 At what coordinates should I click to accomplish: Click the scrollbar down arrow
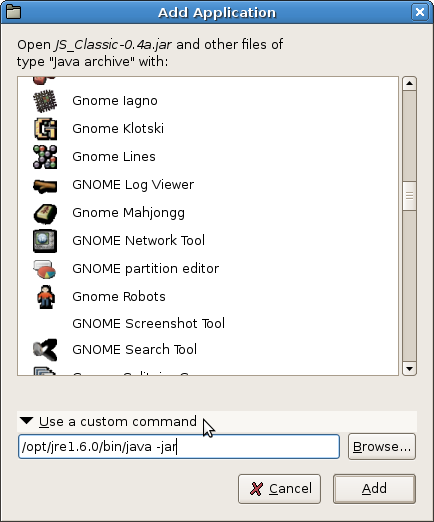coord(409,369)
